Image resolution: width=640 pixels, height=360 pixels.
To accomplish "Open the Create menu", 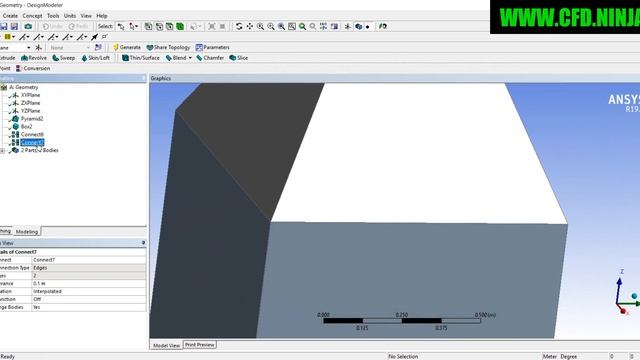I will point(10,16).
